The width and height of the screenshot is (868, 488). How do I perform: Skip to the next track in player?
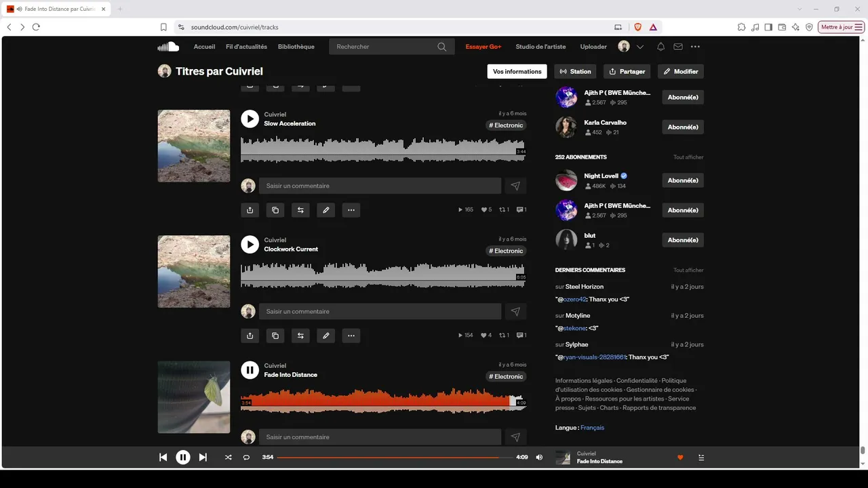click(203, 457)
